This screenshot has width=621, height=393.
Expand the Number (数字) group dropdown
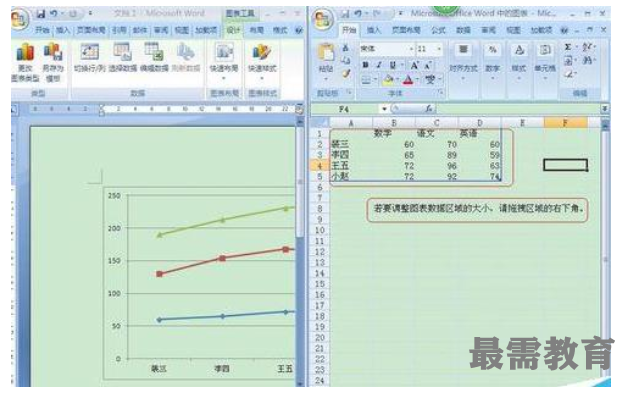click(x=492, y=78)
